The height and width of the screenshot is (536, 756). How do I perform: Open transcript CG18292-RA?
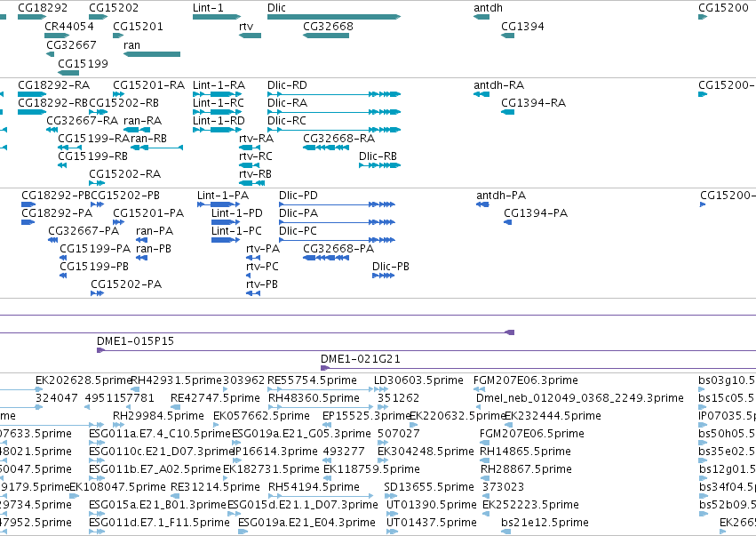tap(32, 94)
